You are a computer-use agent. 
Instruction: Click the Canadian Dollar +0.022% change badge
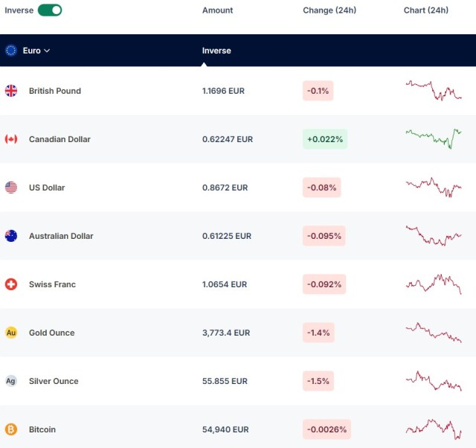(x=325, y=139)
